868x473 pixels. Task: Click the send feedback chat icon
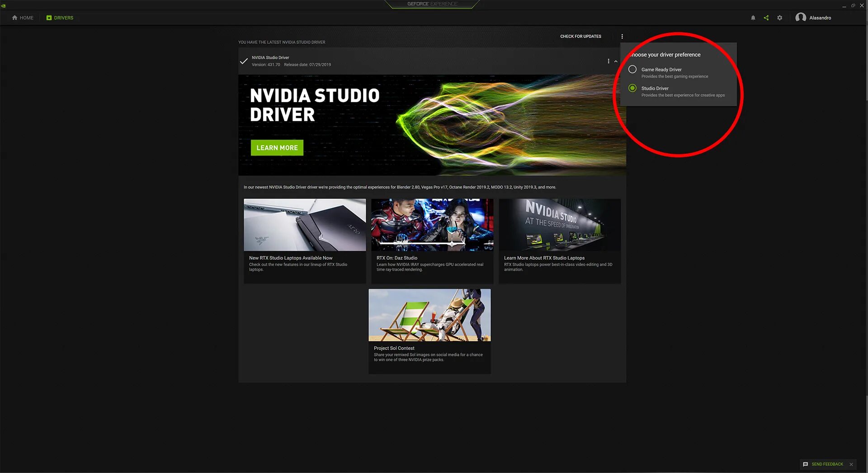click(805, 464)
